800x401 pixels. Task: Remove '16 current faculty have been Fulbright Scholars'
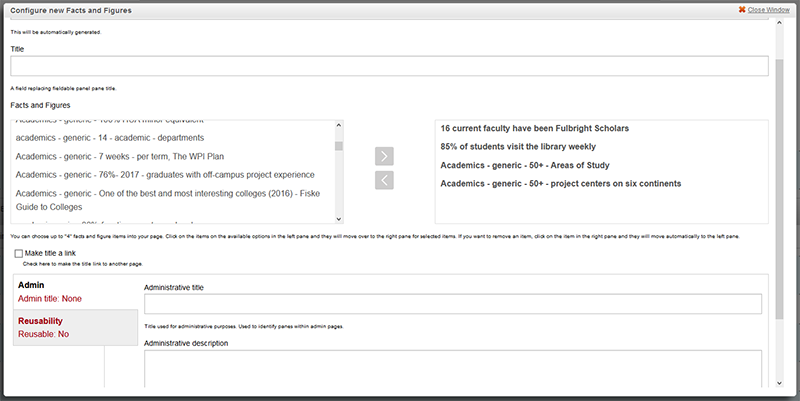pos(535,129)
